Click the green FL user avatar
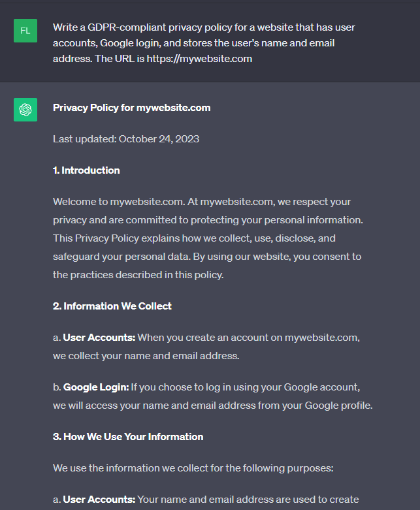 click(25, 31)
